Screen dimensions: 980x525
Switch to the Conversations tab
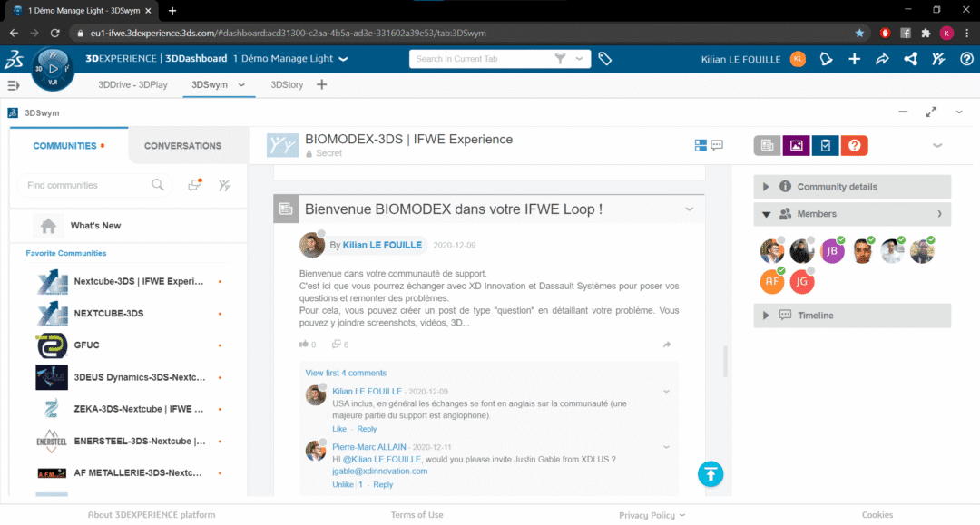[x=182, y=146]
